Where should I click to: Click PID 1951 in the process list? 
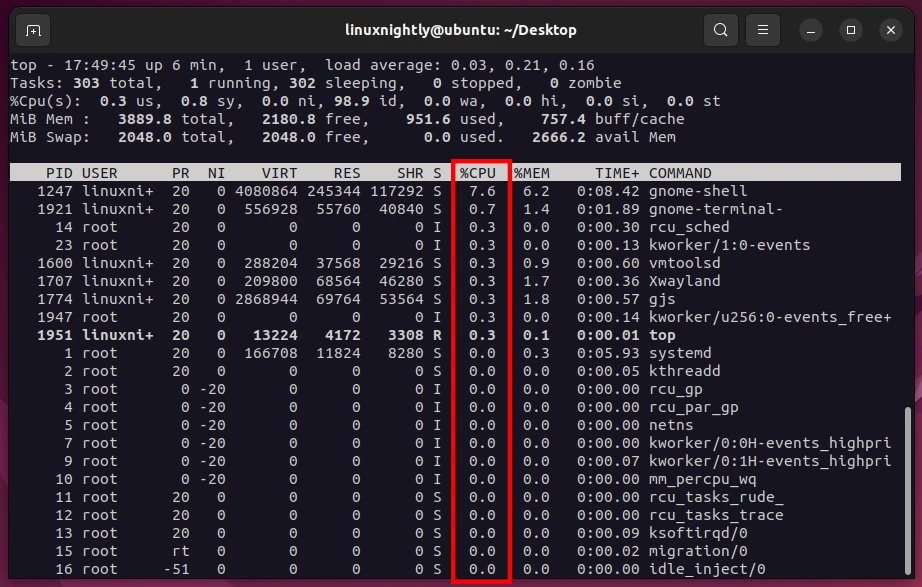(x=55, y=335)
